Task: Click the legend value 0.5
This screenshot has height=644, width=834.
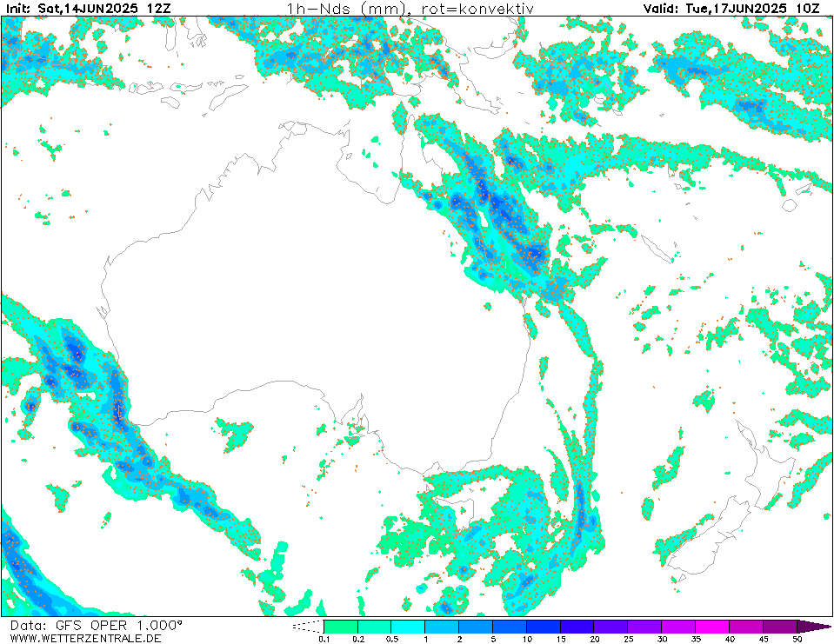Action: coord(391,639)
